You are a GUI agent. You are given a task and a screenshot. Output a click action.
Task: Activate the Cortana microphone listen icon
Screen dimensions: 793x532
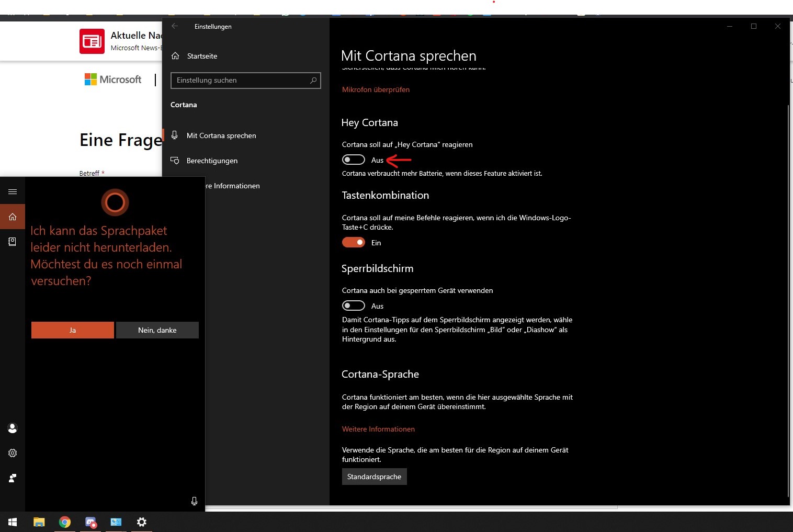pyautogui.click(x=194, y=501)
